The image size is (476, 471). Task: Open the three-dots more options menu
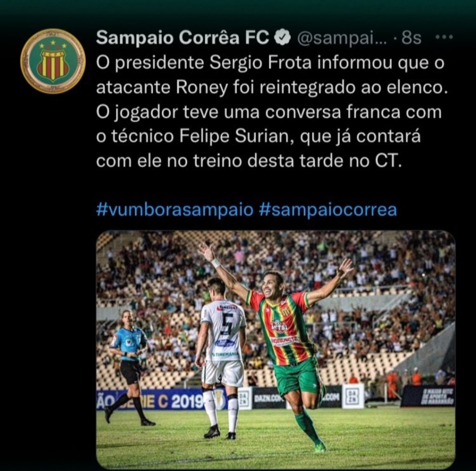[x=444, y=37]
